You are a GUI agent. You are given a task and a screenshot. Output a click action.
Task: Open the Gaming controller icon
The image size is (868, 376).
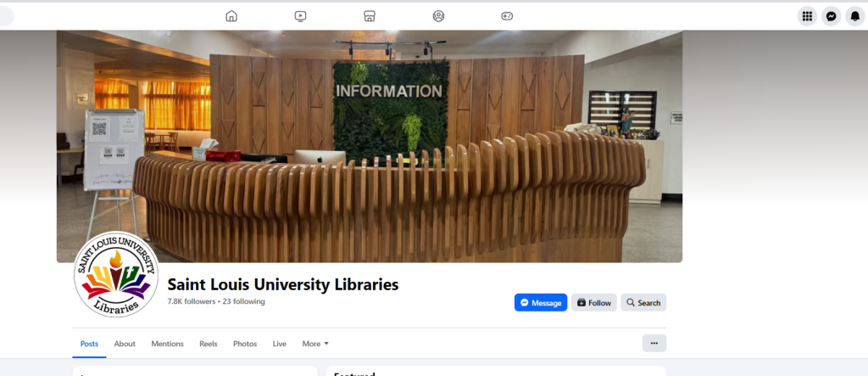(x=507, y=16)
